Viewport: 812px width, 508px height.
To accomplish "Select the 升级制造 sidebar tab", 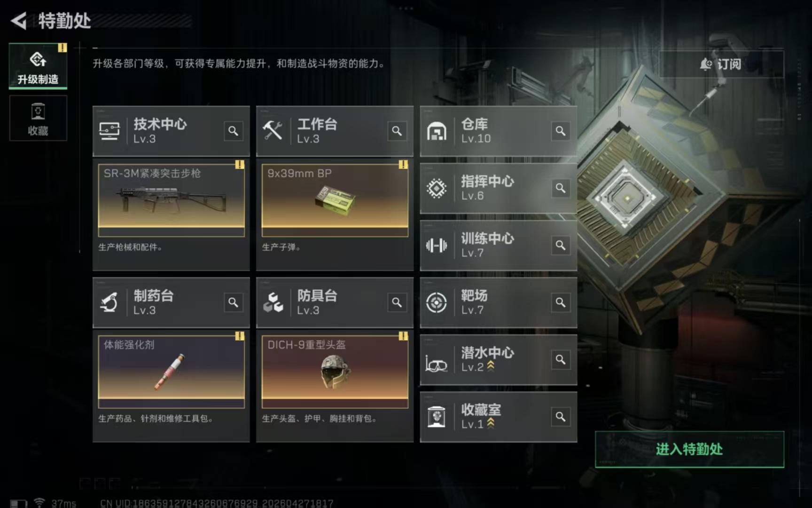I will [38, 66].
